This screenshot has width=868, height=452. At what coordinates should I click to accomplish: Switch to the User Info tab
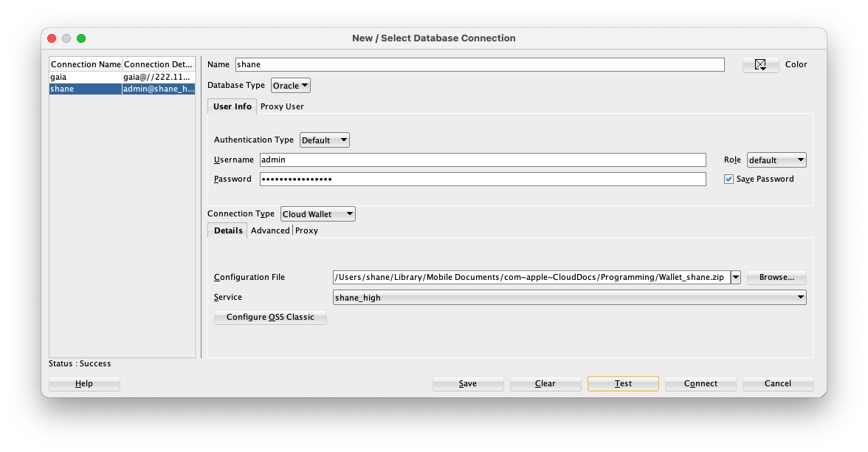click(232, 106)
